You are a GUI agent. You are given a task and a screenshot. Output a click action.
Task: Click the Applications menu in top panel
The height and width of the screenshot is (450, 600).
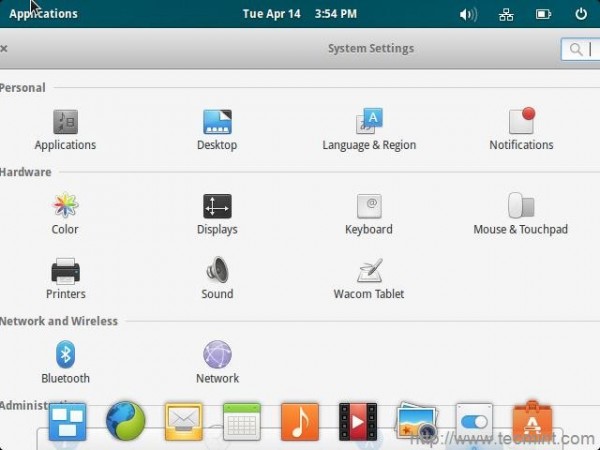pos(43,14)
